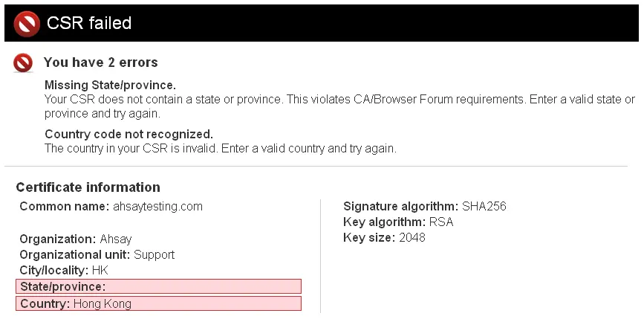Click the error icon next to You have 2 errors

(x=23, y=63)
